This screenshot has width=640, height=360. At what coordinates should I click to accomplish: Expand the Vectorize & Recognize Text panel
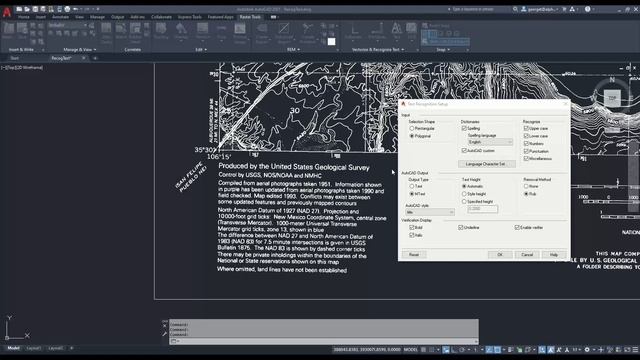pos(378,50)
